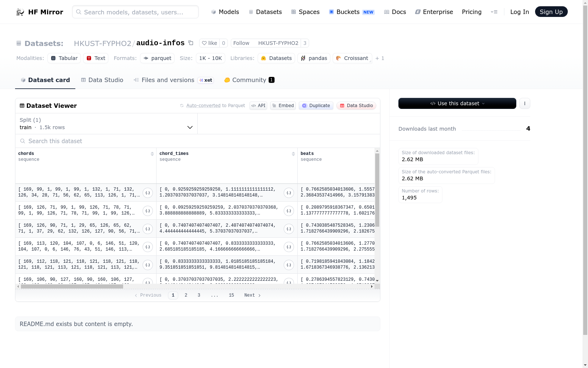
Task: Open the HKUST-FYPHO2 owner link in title
Action: coord(103,43)
